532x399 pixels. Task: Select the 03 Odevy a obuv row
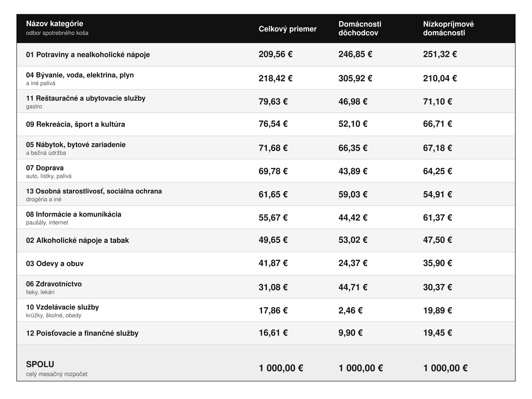point(266,264)
